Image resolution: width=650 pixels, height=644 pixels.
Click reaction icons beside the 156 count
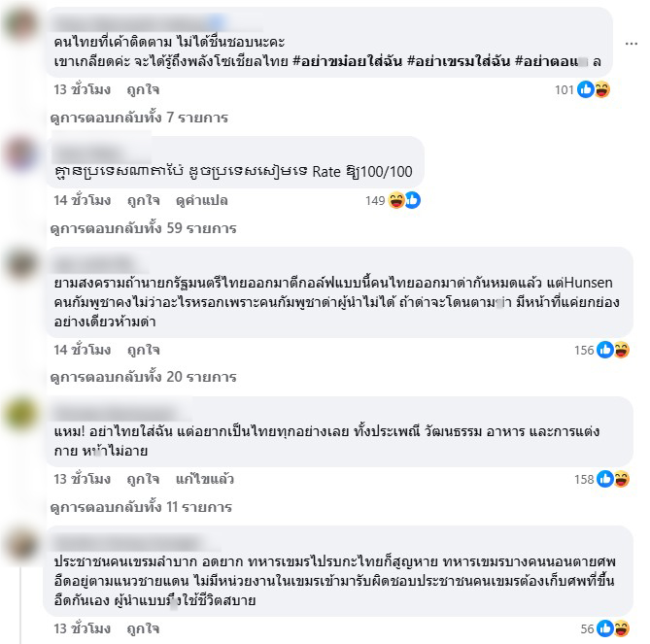613,351
